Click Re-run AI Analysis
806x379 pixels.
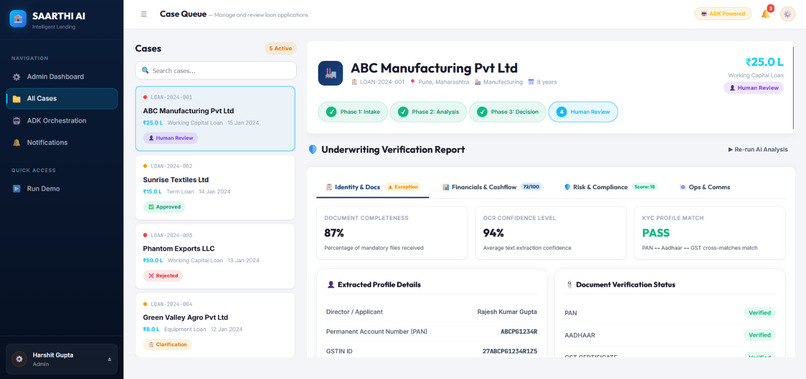pos(758,150)
